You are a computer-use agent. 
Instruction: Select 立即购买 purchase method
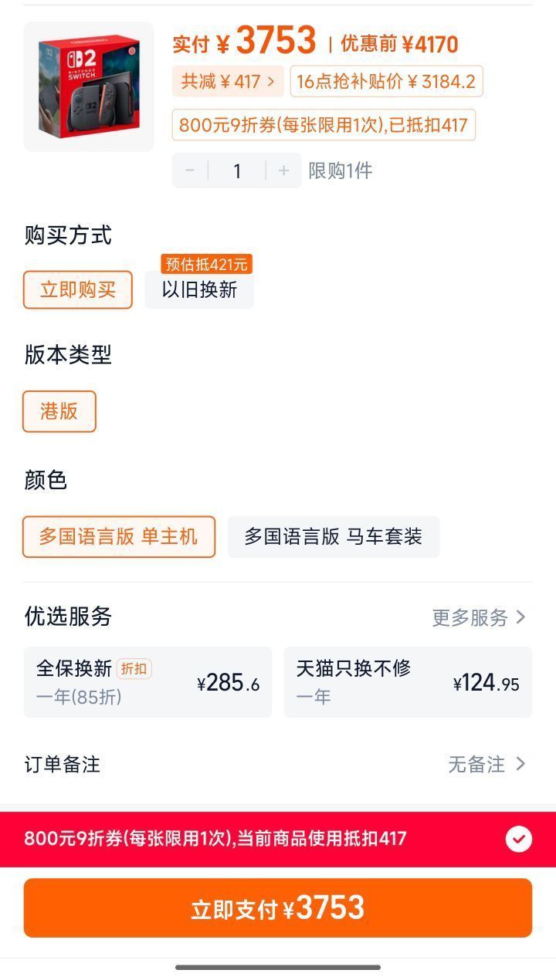click(78, 289)
